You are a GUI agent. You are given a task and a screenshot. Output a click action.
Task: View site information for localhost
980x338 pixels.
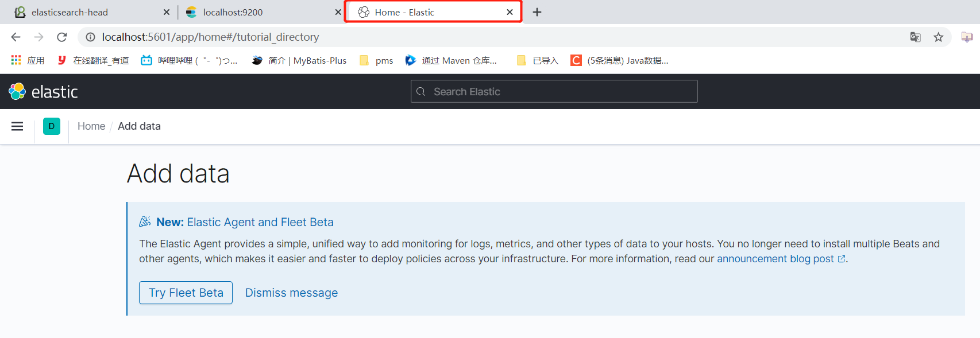pos(91,37)
